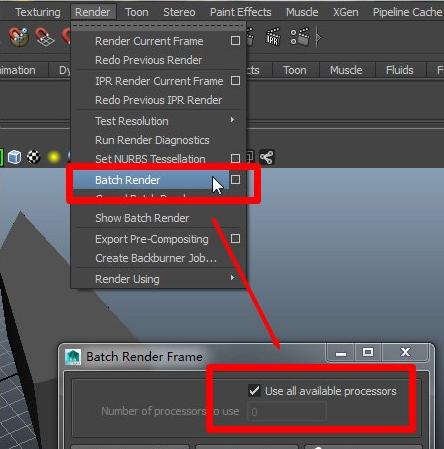Toggle smooth shade cube icon
This screenshot has height=449, width=444.
14,157
